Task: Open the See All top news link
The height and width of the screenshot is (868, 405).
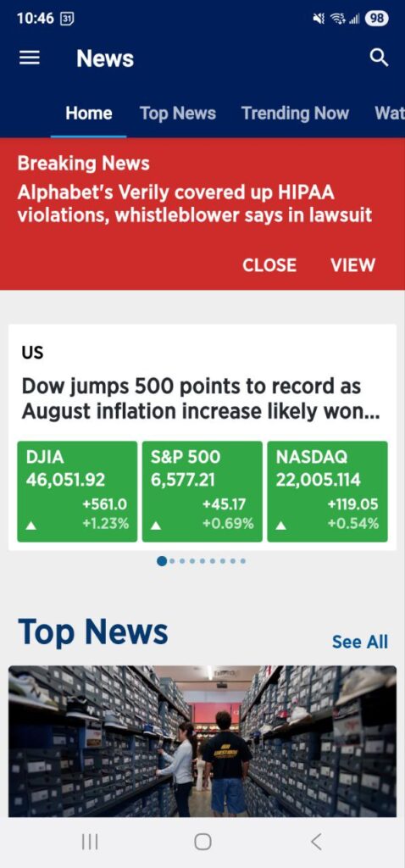Action: point(359,642)
